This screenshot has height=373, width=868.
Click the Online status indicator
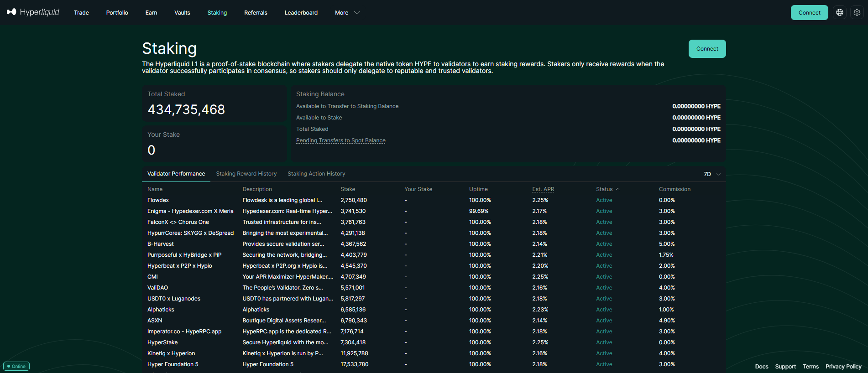16,366
